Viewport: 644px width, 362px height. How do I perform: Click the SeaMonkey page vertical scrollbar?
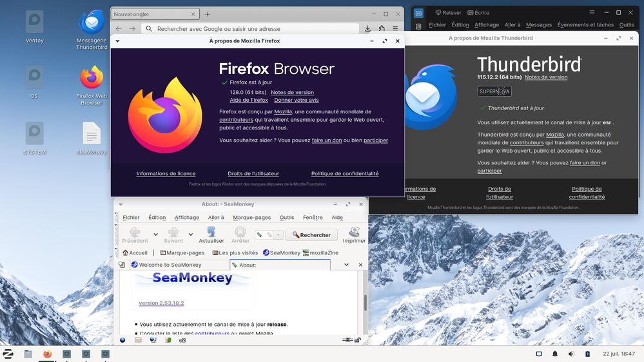[366, 301]
